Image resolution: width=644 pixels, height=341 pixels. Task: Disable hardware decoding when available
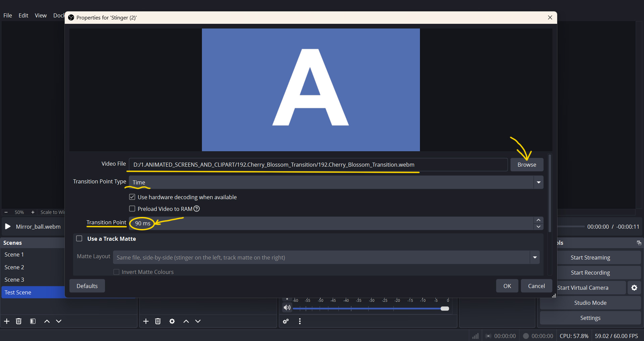(132, 197)
